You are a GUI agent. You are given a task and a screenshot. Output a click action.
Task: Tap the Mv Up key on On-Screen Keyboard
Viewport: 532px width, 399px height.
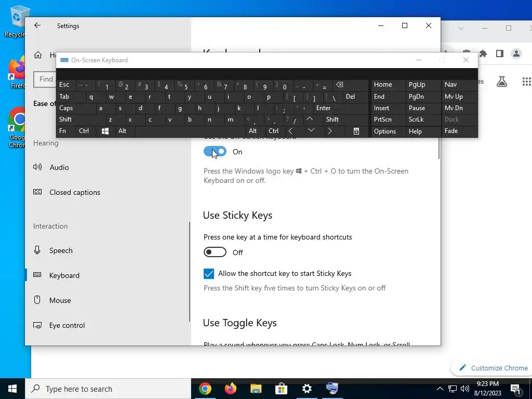tap(459, 97)
